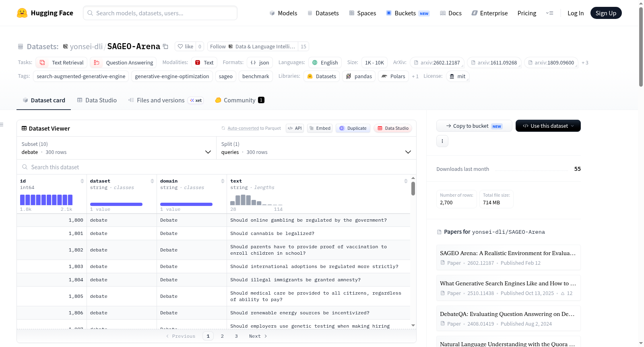Open the Models menu
644x347 pixels.
click(283, 13)
